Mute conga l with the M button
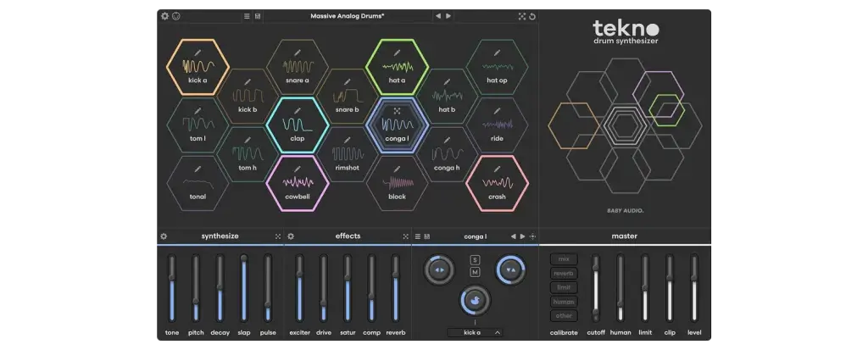The image size is (868, 350). [475, 272]
